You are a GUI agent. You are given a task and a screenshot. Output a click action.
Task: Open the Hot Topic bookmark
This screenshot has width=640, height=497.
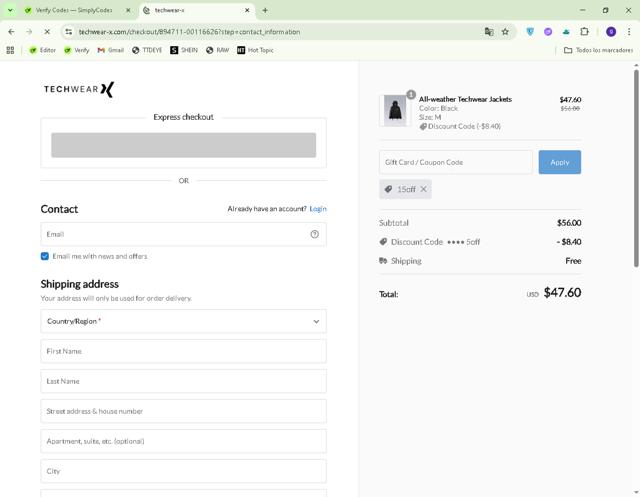tap(255, 50)
